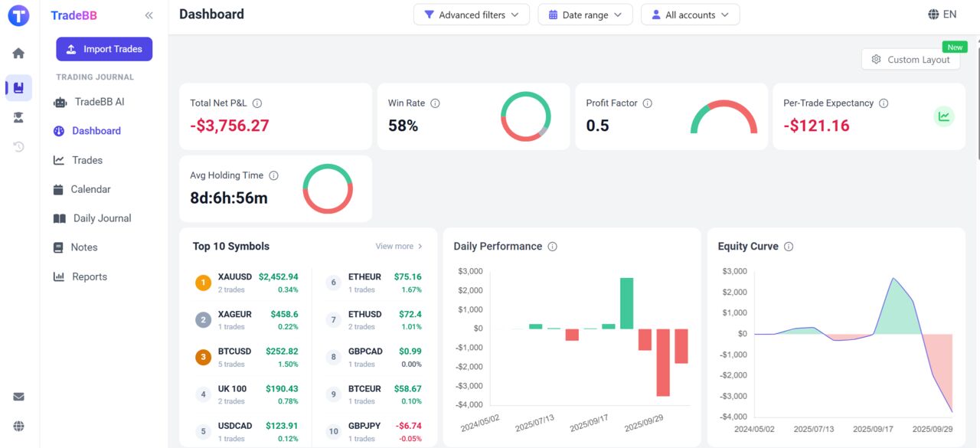
Task: Click the Win Rate donut chart
Action: click(x=525, y=116)
